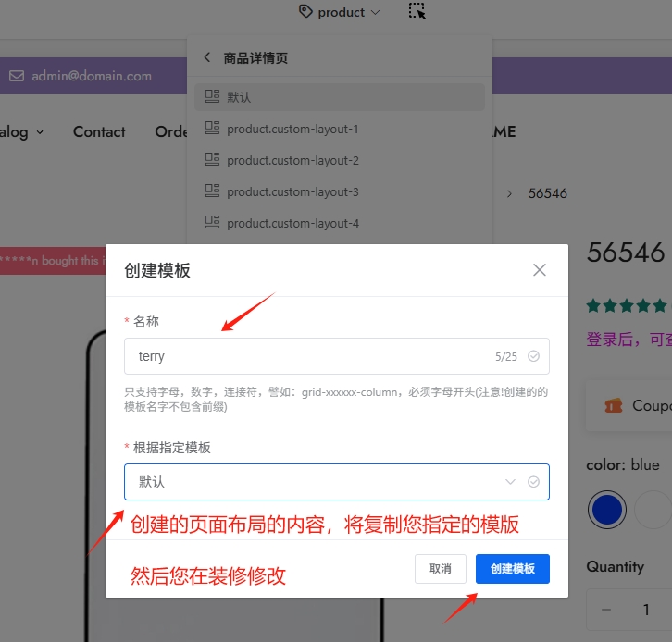Expand the 根据指定模板 select box
This screenshot has width=672, height=642.
(336, 482)
